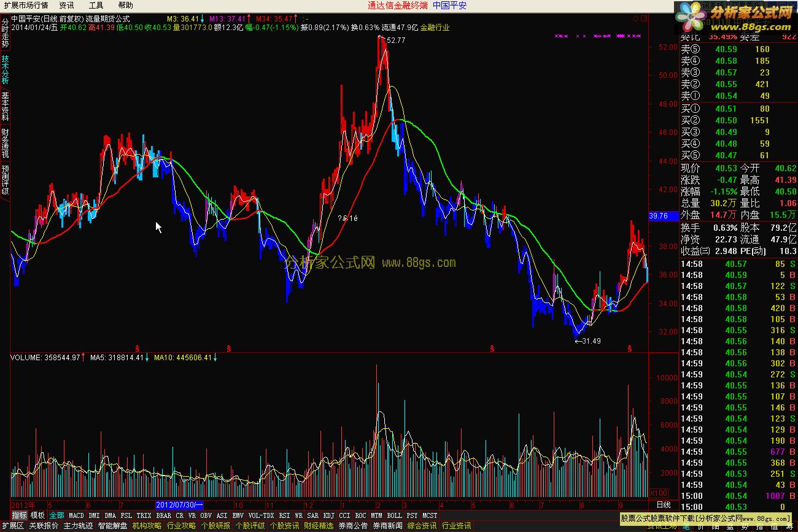The width and height of the screenshot is (798, 532).
Task: Apply the CCI indicator
Action: click(x=344, y=515)
